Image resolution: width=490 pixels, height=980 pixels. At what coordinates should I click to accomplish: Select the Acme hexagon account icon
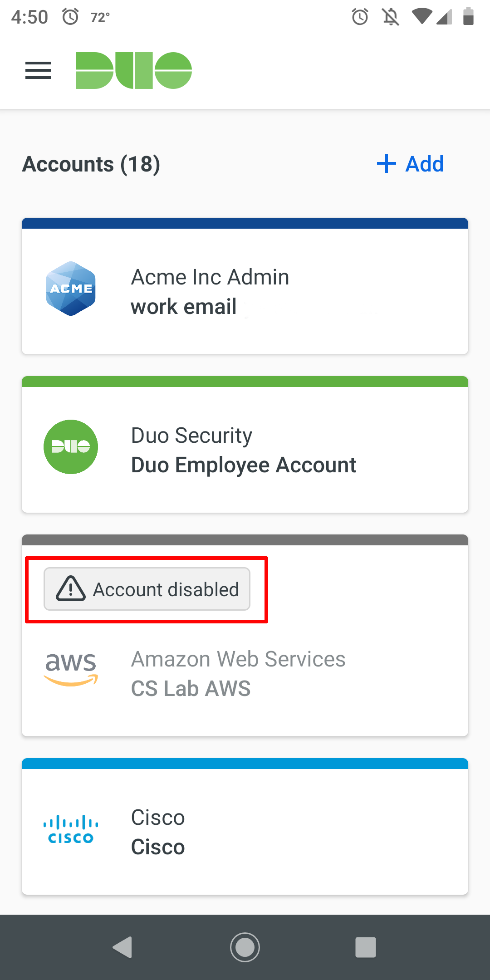70,289
